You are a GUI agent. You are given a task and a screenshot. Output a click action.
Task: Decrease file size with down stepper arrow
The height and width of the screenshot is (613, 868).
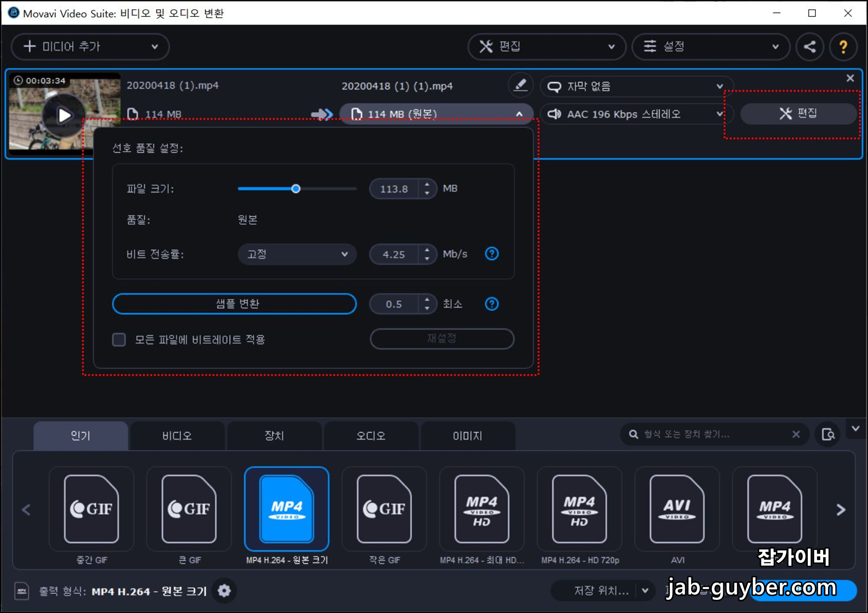(427, 193)
